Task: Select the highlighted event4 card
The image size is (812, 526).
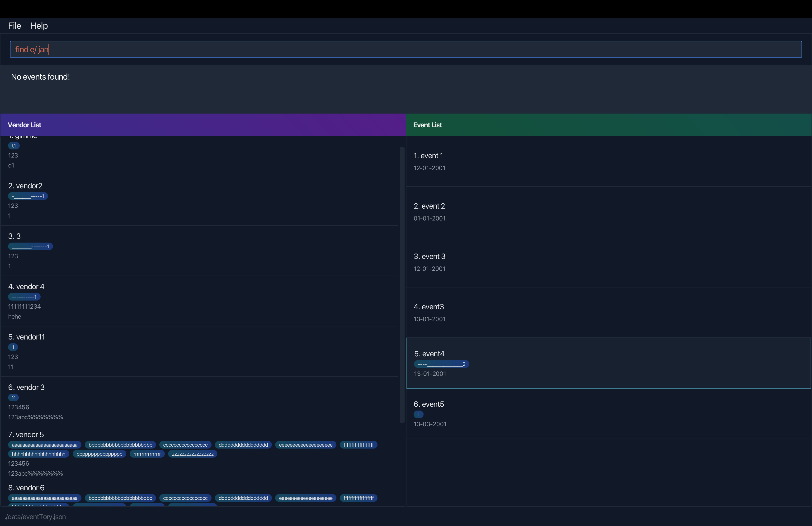Action: click(608, 363)
